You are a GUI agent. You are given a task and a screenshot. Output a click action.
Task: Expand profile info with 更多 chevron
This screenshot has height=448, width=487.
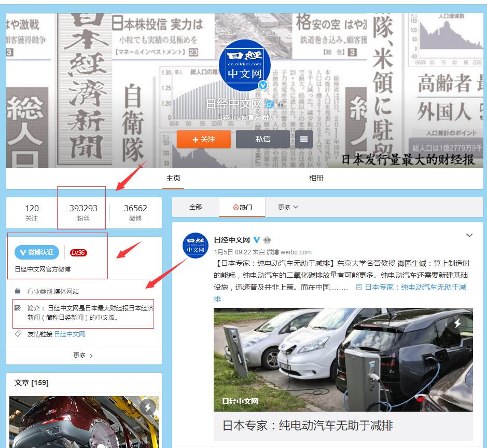tap(83, 356)
